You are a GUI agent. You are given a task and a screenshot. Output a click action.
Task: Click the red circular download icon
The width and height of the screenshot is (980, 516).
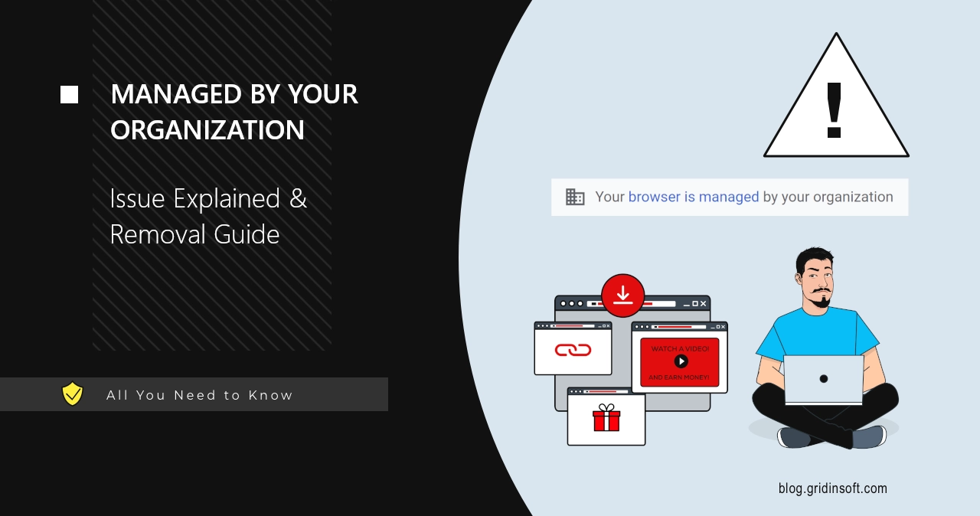[622, 297]
